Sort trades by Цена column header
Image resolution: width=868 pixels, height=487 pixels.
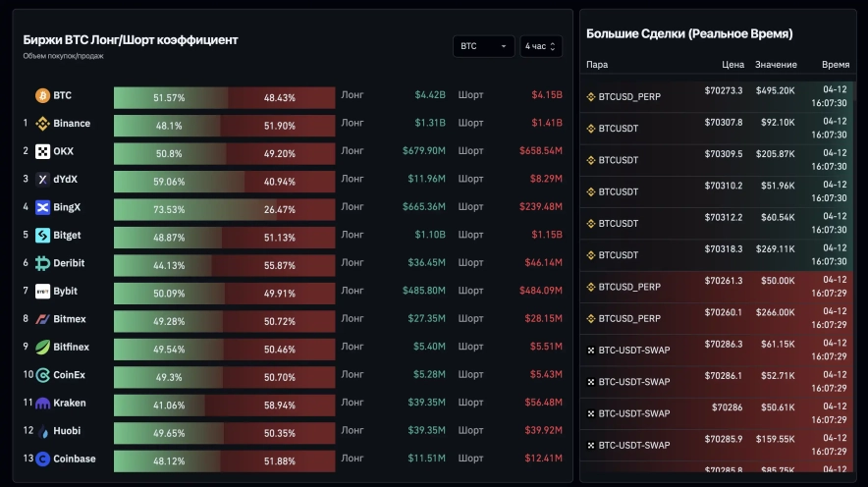coord(732,65)
